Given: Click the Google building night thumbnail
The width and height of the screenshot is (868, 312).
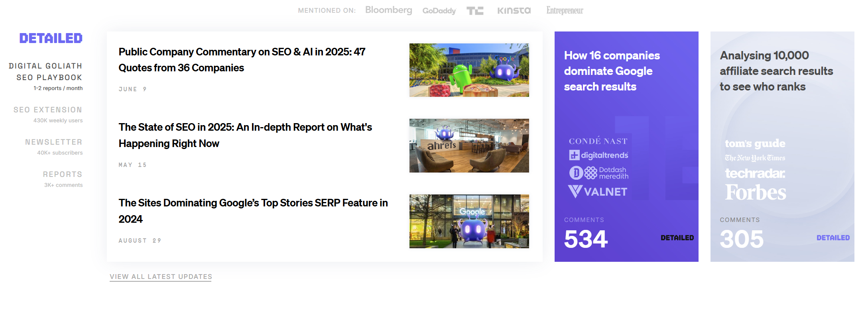Looking at the screenshot, I should pyautogui.click(x=469, y=221).
